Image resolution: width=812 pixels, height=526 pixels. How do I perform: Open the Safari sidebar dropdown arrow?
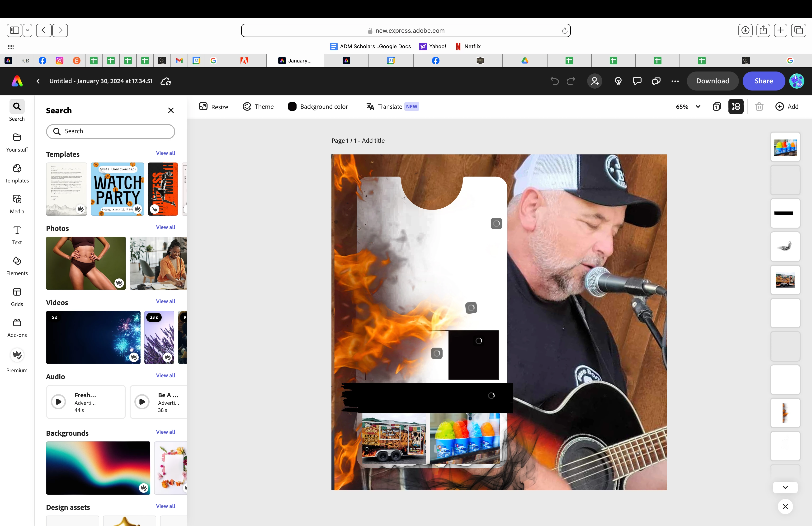point(27,30)
